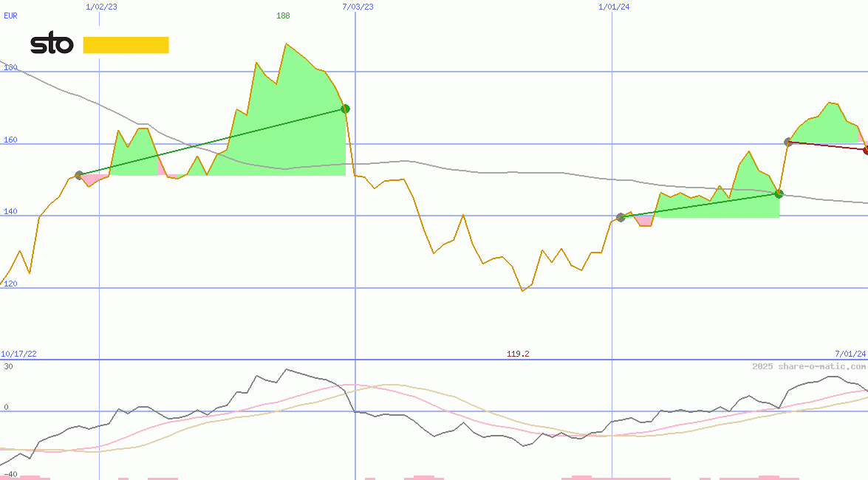Click the 10/17/22 start date label
The width and height of the screenshot is (868, 480).
coord(18,354)
